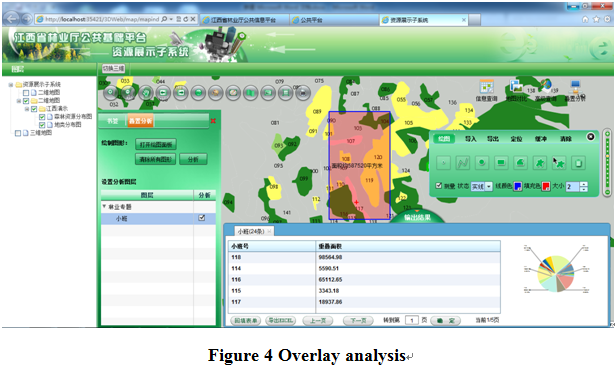Open the 小班(24条) results tab
This screenshot has width=615, height=366.
tap(251, 231)
